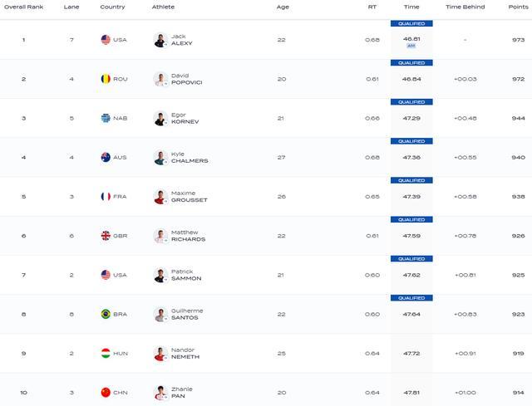Sort by the Time column header
The image size is (532, 406).
(411, 7)
